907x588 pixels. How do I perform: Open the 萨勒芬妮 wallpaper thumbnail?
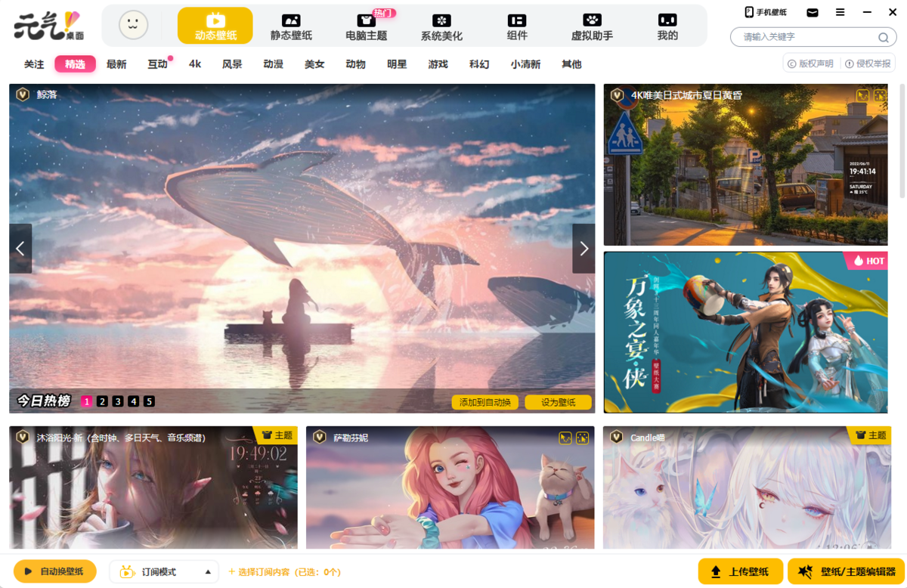pos(450,487)
